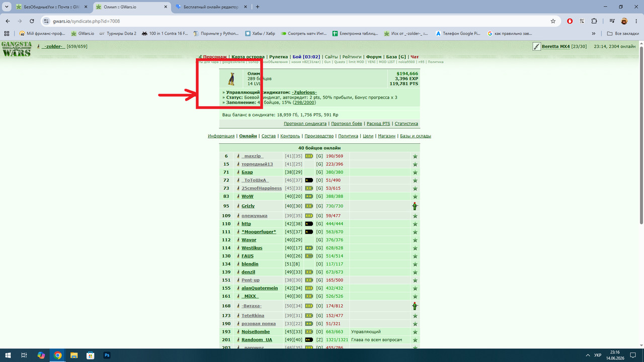Open Windows Start menu
This screenshot has height=362, width=644.
pyautogui.click(x=8, y=355)
